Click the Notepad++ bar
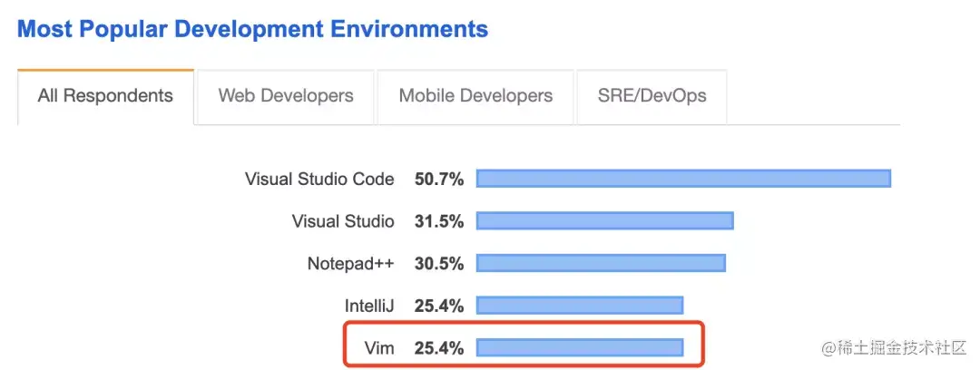This screenshot has width=980, height=370. click(601, 263)
